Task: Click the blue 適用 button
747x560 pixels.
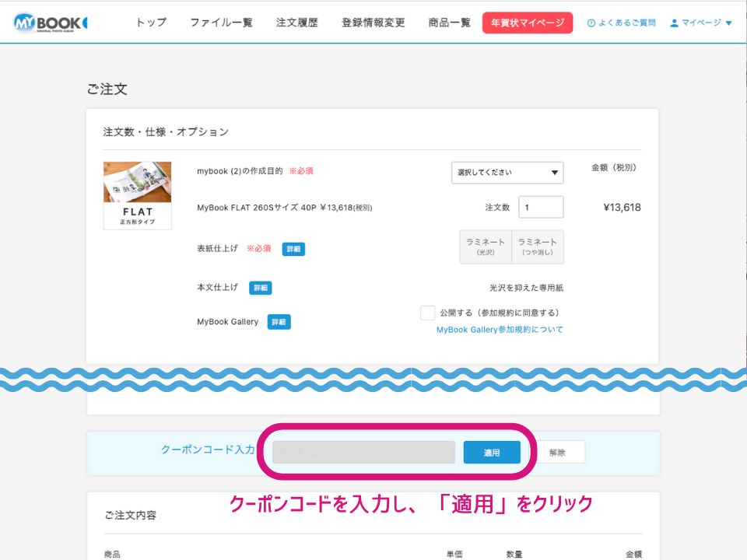Action: click(x=492, y=453)
